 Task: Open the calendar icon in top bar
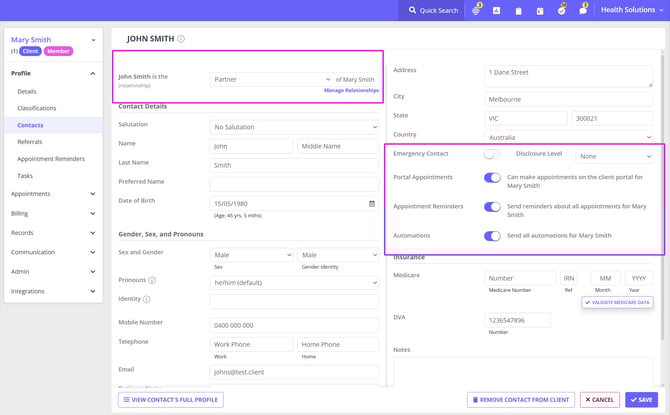(540, 10)
